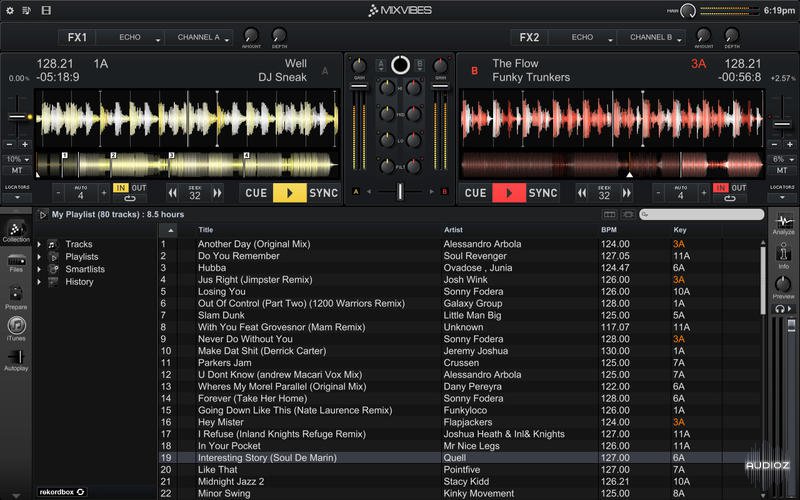The height and width of the screenshot is (500, 800).
Task: Open FX2 CHANNEL B dropdown
Action: (651, 37)
